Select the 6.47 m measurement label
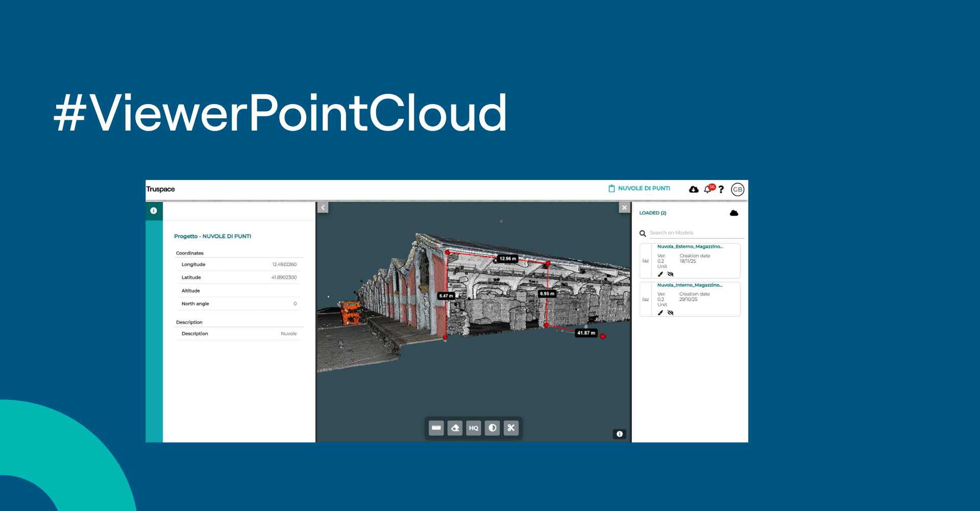Screen dimensions: 980x511 coord(446,296)
